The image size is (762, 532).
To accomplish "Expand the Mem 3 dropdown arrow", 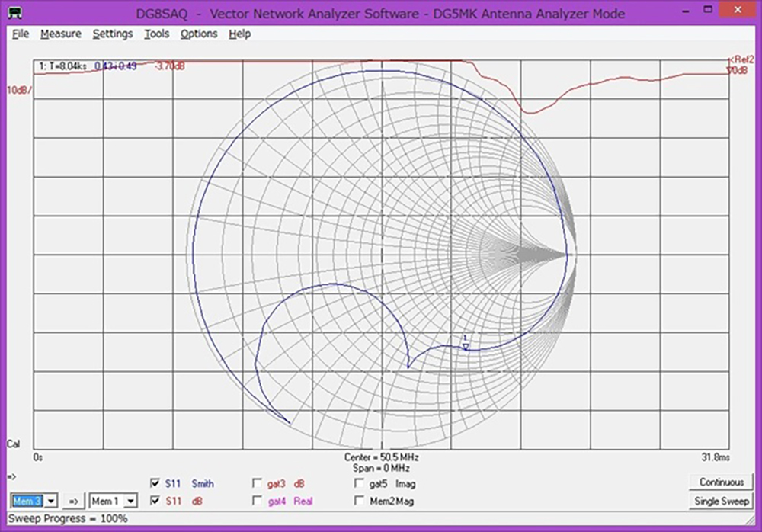I will coord(52,501).
